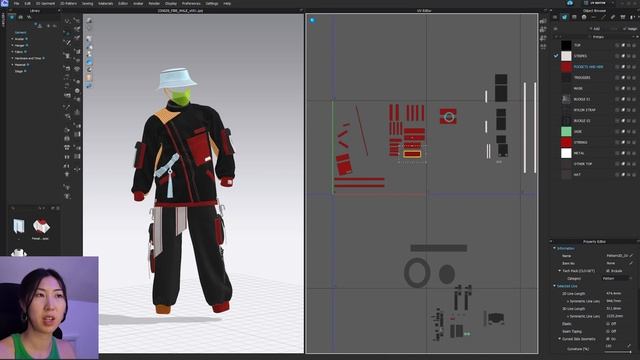This screenshot has height=360, width=640.
Task: Open the Primary colorway dropdown
Action: [598, 37]
